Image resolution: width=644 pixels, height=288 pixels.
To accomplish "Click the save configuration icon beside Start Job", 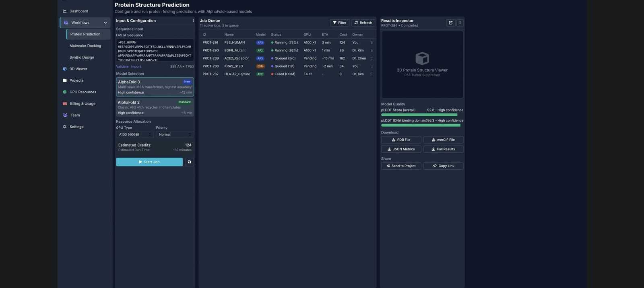I will point(189,162).
